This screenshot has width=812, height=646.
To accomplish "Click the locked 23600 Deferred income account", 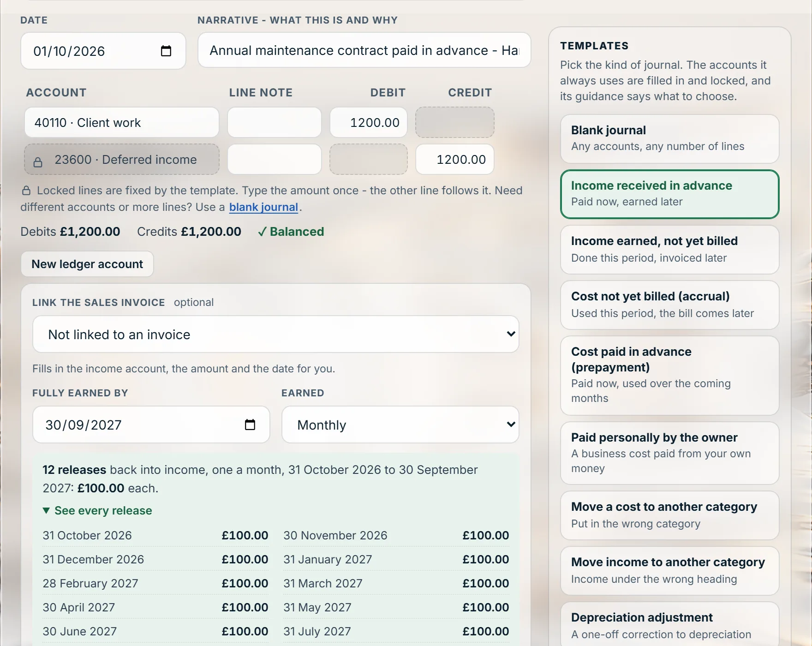I will 122,159.
